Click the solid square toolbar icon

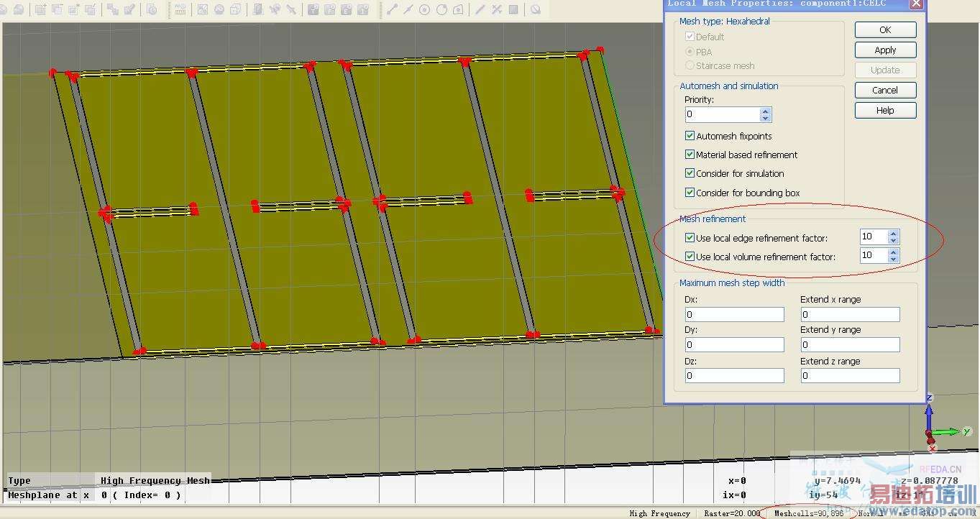coord(513,9)
